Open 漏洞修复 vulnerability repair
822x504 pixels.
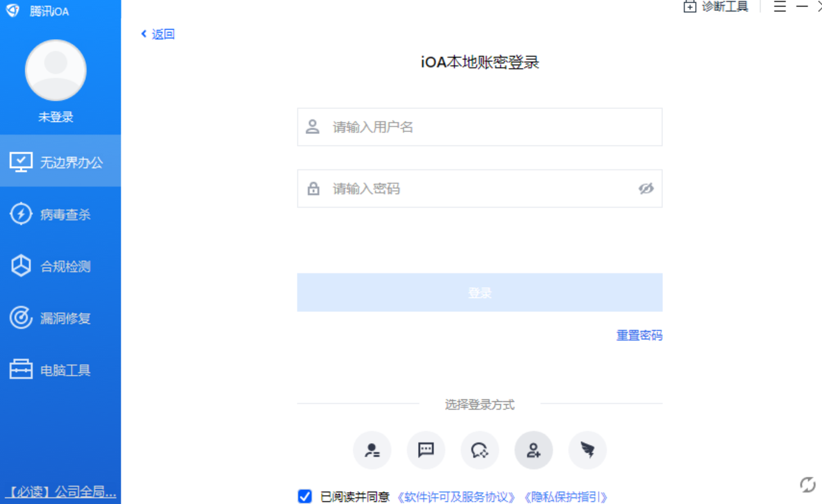60,318
